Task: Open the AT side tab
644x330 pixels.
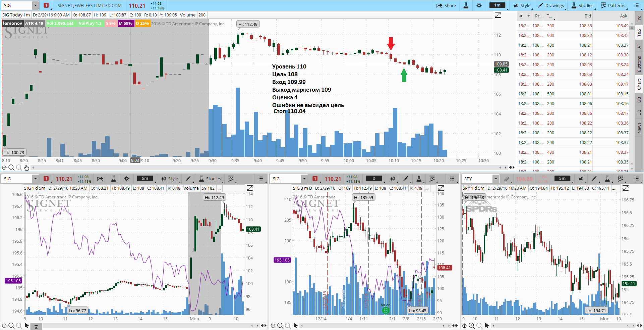Action: [x=639, y=46]
